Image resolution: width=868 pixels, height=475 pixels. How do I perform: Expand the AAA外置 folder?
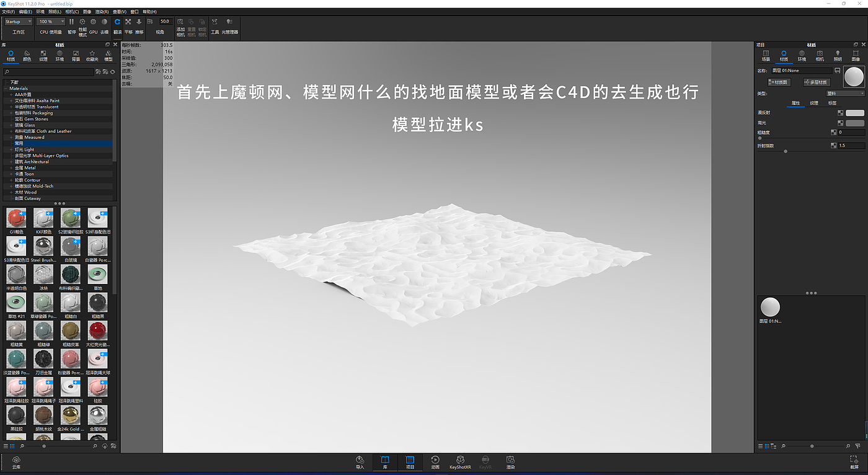pos(11,94)
